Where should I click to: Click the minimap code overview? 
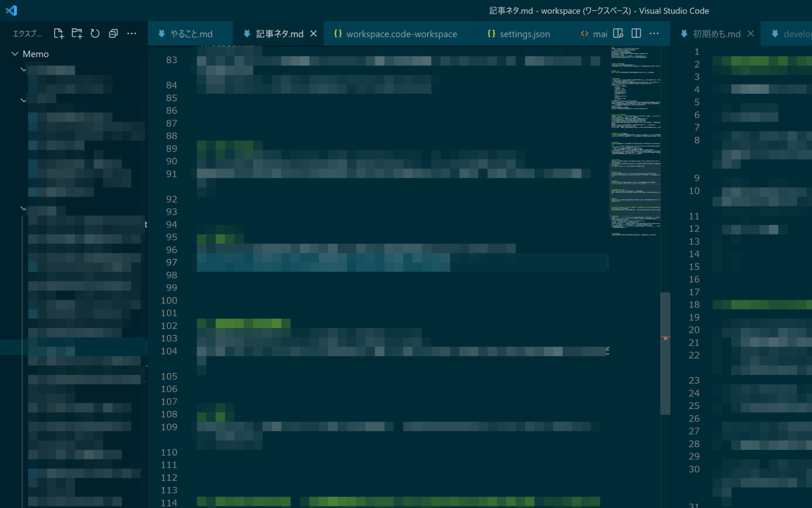(x=636, y=141)
